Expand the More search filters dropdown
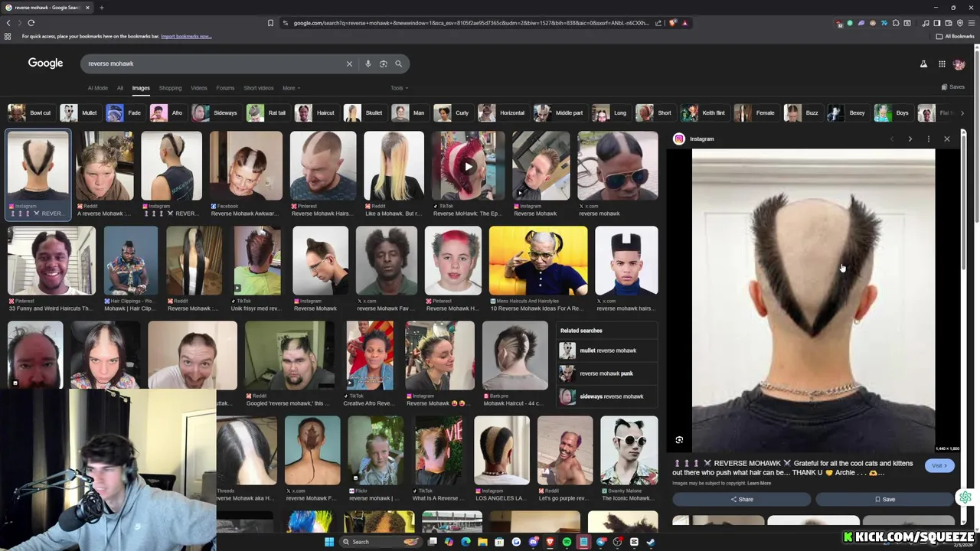The width and height of the screenshot is (980, 551). (291, 88)
